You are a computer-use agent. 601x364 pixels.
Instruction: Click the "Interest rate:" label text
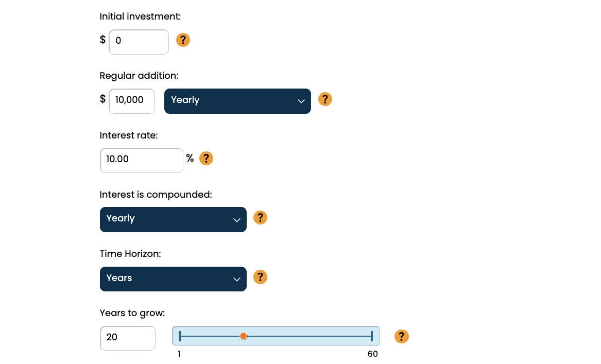[129, 135]
